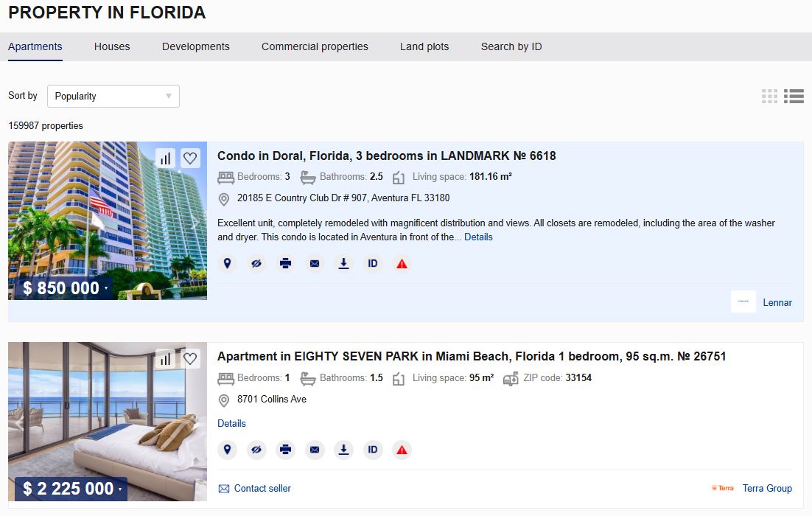Open the Condo in Doral listing title
Screen dimensions: 812x516
[x=386, y=156]
